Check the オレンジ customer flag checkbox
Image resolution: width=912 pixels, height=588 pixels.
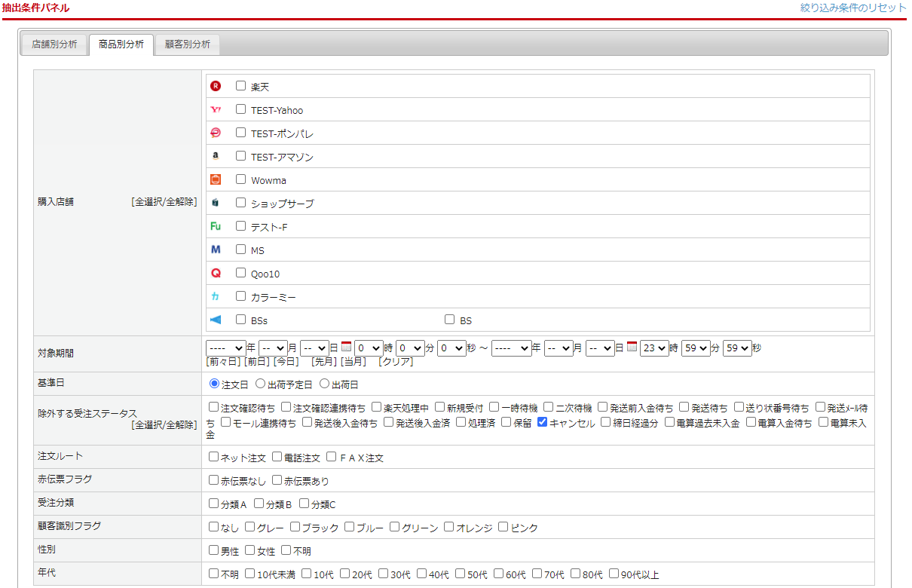point(449,527)
